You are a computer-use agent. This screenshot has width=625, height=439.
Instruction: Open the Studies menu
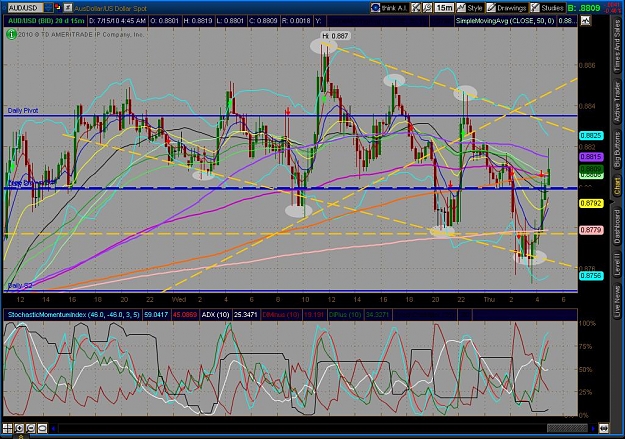coord(548,8)
